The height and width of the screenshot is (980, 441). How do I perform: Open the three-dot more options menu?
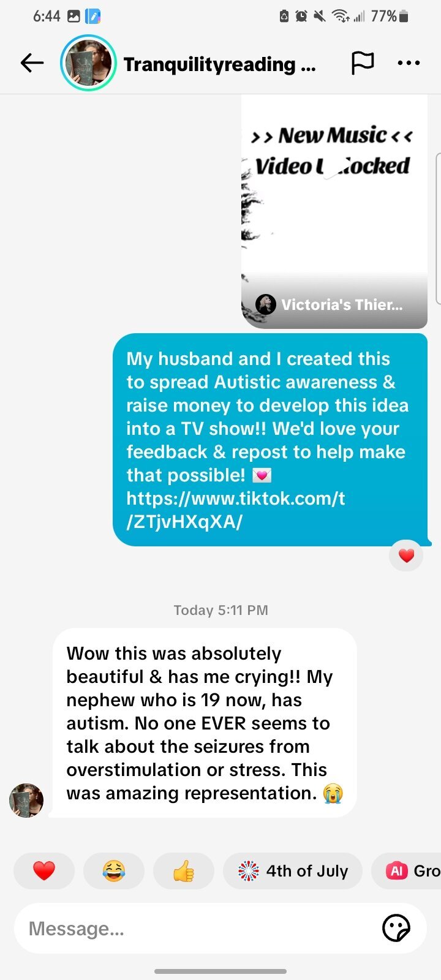click(409, 62)
